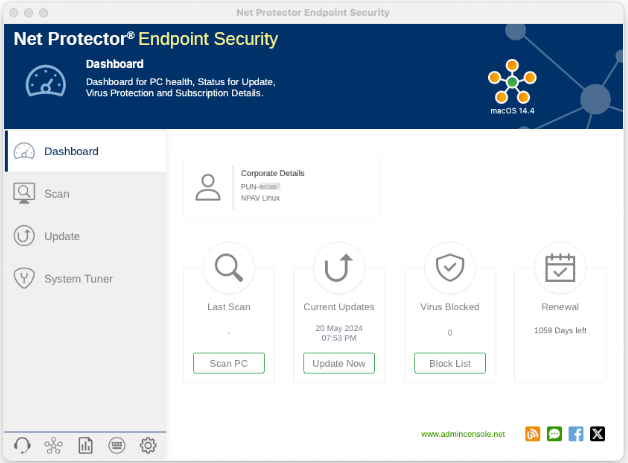This screenshot has width=628, height=463.
Task: Open the RSS feed icon
Action: tap(532, 434)
